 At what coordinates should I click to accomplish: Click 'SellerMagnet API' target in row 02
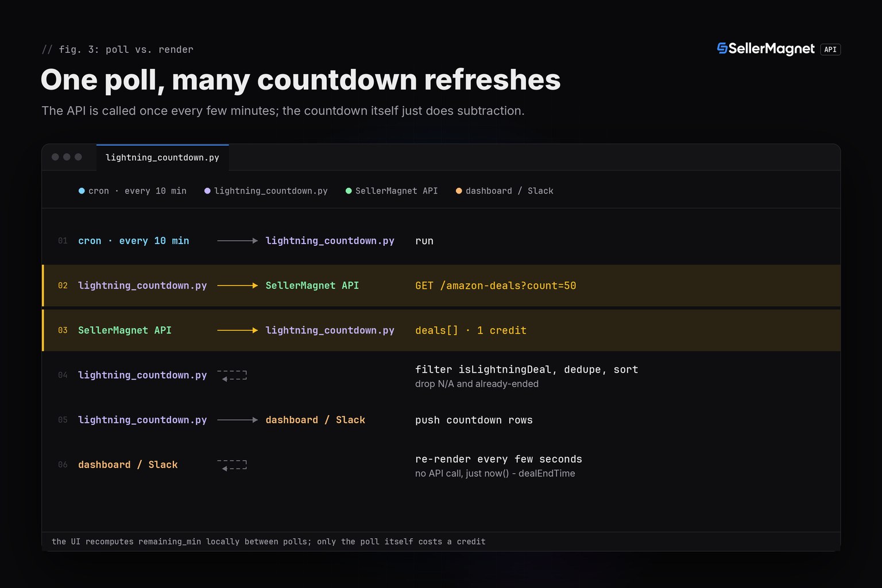click(x=312, y=285)
